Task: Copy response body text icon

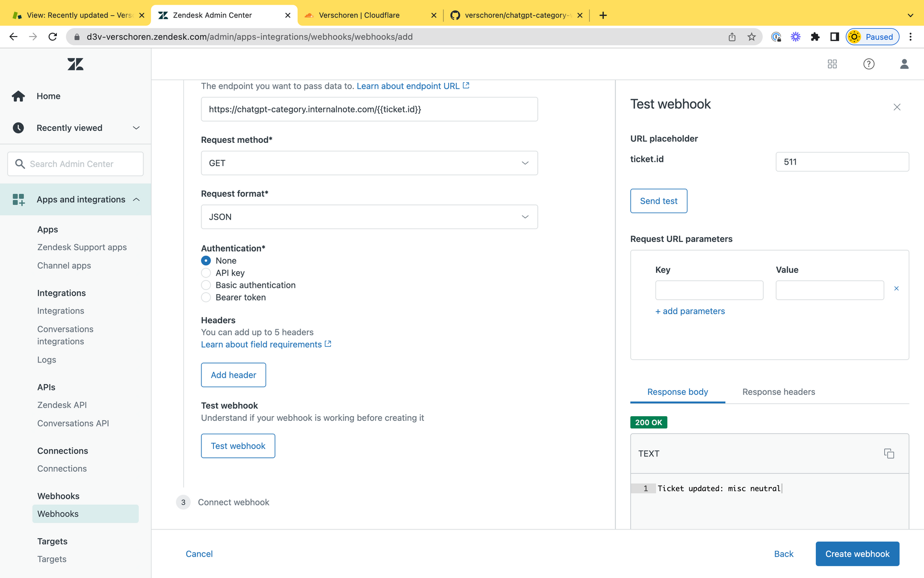Action: [889, 454]
